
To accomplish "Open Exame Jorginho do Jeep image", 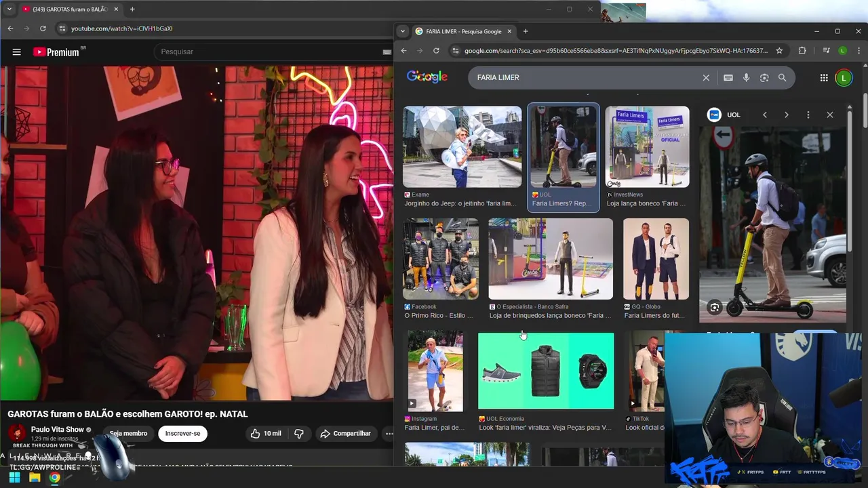I will pyautogui.click(x=462, y=146).
